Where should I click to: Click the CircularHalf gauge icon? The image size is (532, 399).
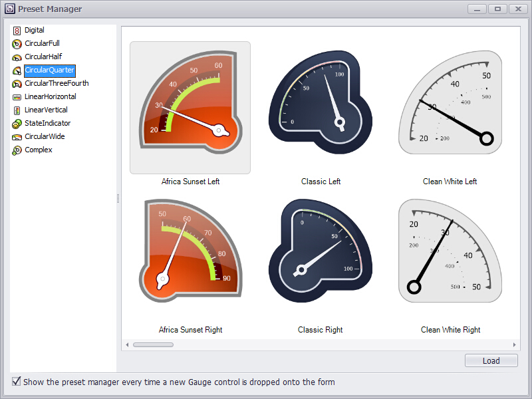pos(17,57)
